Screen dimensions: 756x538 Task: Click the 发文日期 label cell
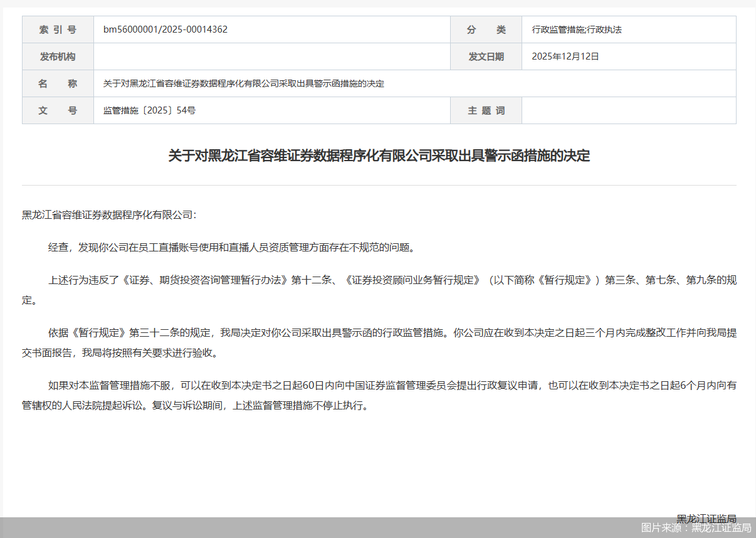tap(486, 56)
